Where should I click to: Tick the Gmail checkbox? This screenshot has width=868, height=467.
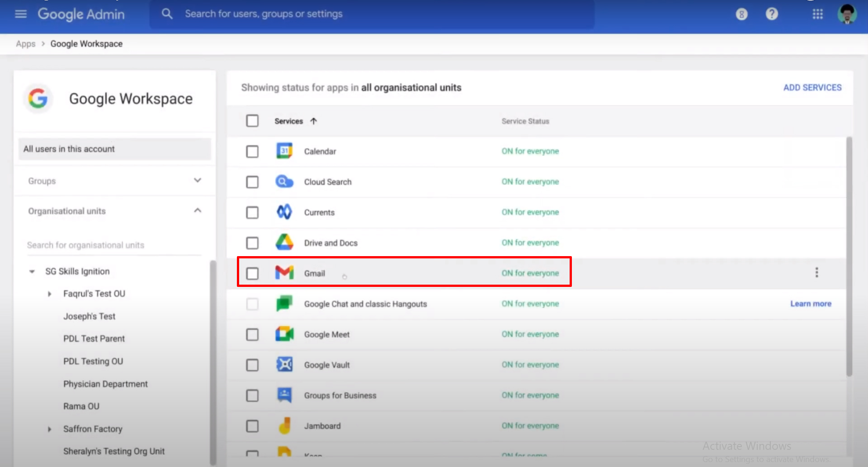pyautogui.click(x=252, y=273)
